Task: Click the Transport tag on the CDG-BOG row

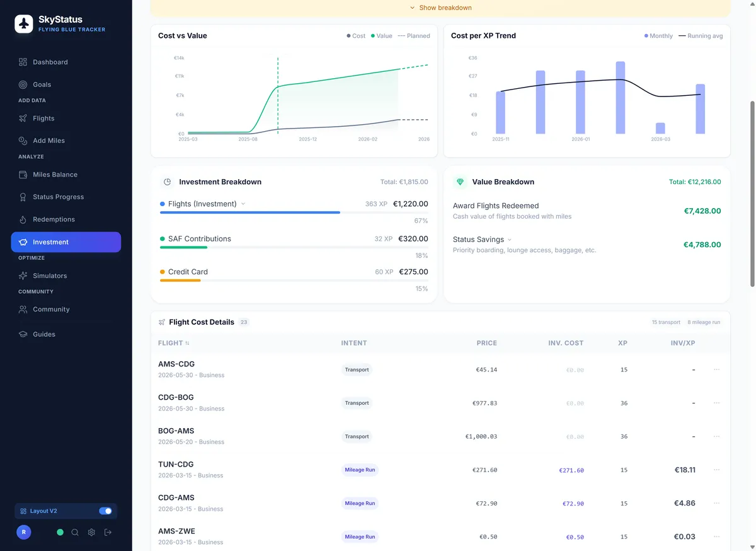Action: pos(357,403)
